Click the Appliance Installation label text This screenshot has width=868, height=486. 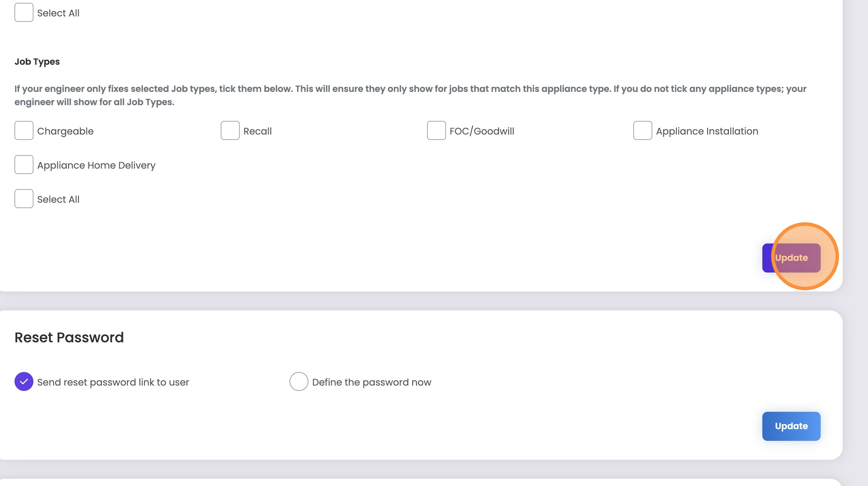tap(707, 131)
